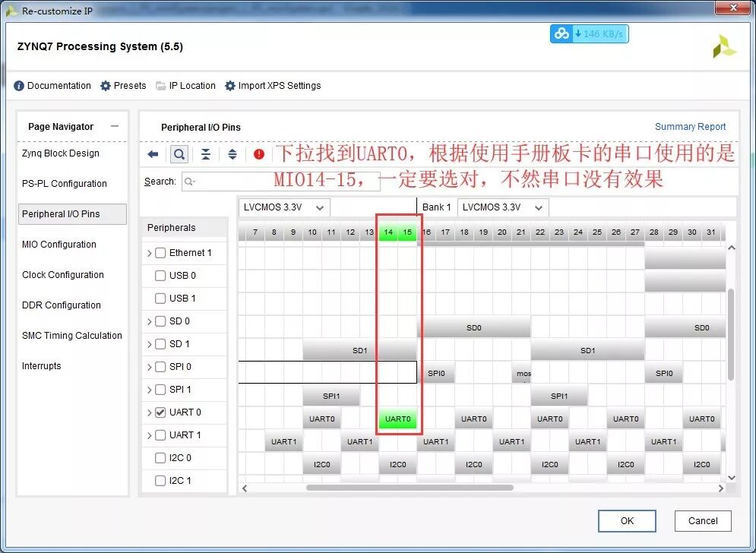Click the Xilinx logo icon
Viewport: 756px width, 553px height.
(725, 47)
